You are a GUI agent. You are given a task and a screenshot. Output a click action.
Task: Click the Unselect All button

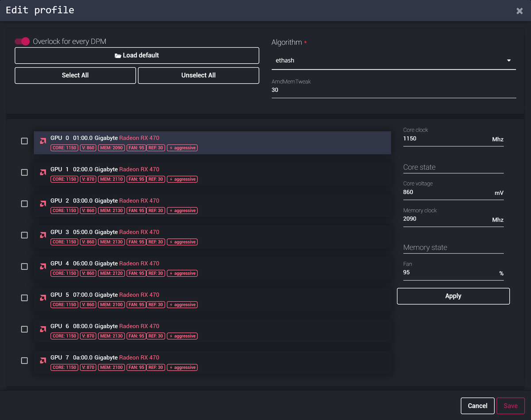tap(199, 76)
